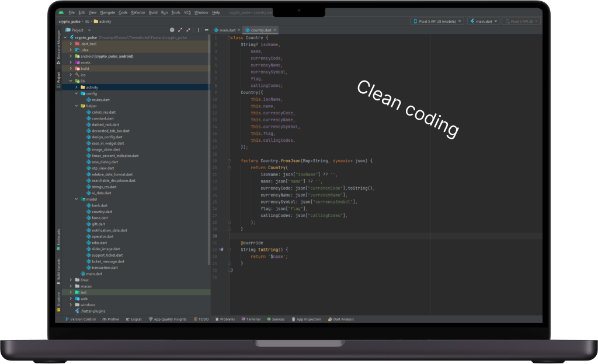Viewport: 598px width, 364px height.
Task: Open the Dart Analysis tool window
Action: click(x=341, y=320)
